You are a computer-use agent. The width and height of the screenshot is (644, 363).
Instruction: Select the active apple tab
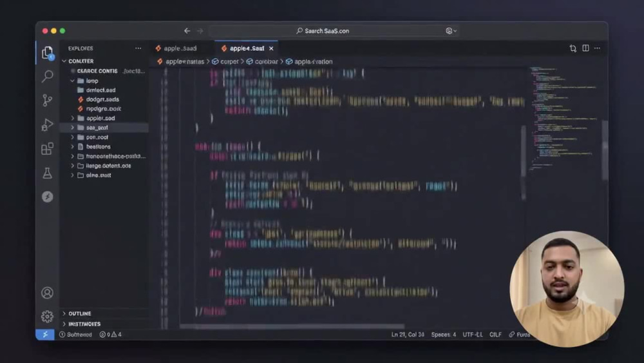(247, 48)
